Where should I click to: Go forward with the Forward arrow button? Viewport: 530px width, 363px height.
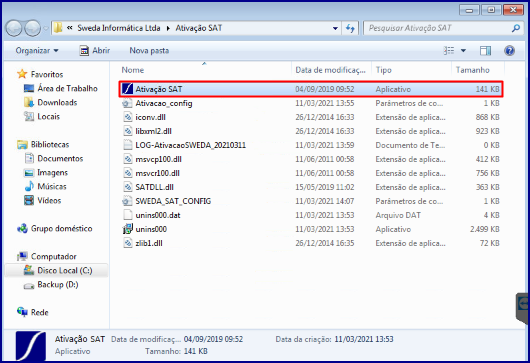[x=33, y=28]
